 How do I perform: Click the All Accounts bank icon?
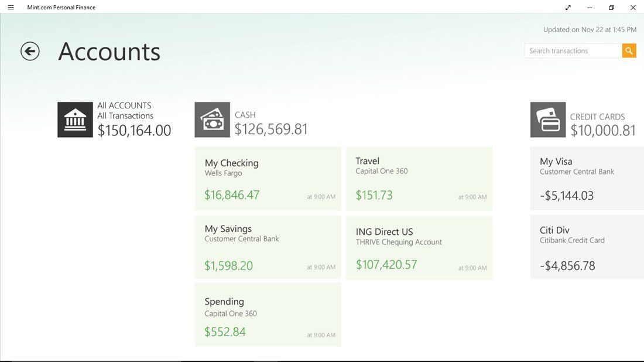point(75,119)
